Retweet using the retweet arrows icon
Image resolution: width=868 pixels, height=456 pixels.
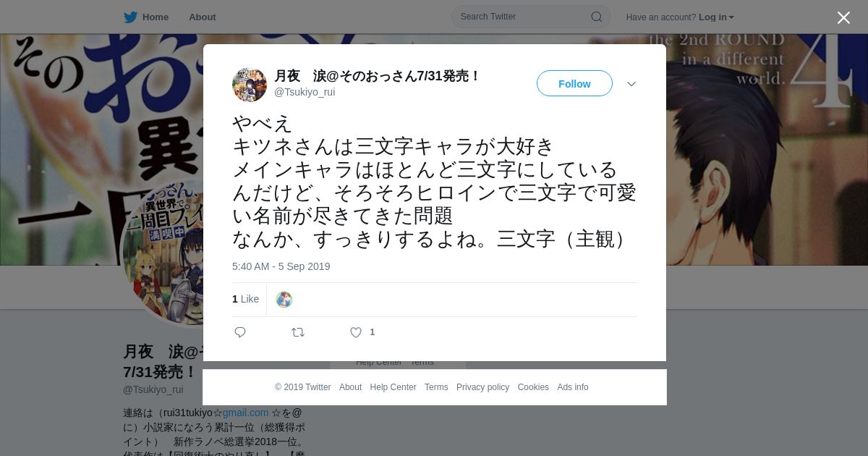298,332
